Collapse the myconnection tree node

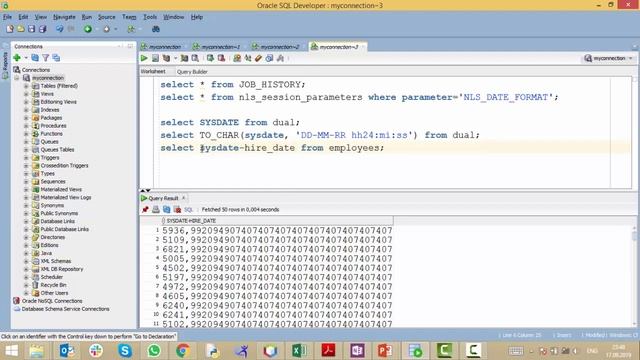pyautogui.click(x=17, y=78)
